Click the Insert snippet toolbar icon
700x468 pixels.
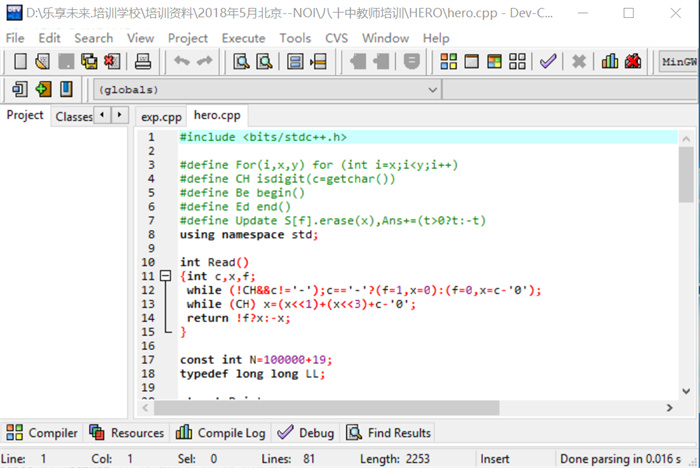(x=20, y=89)
